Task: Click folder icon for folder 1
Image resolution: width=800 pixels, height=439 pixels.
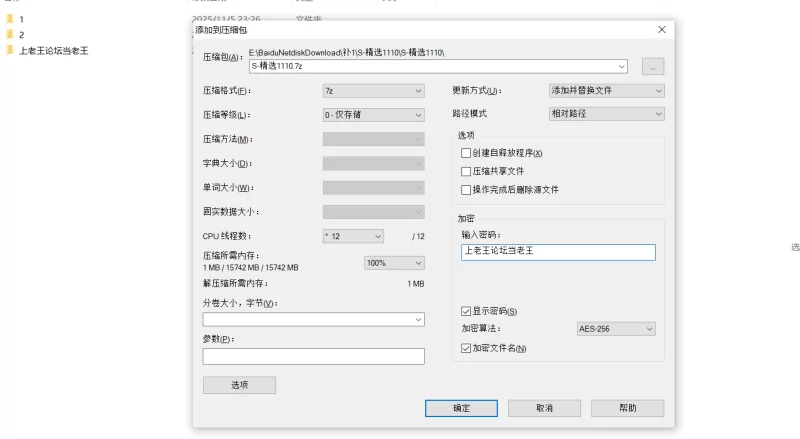Action: tap(10, 19)
